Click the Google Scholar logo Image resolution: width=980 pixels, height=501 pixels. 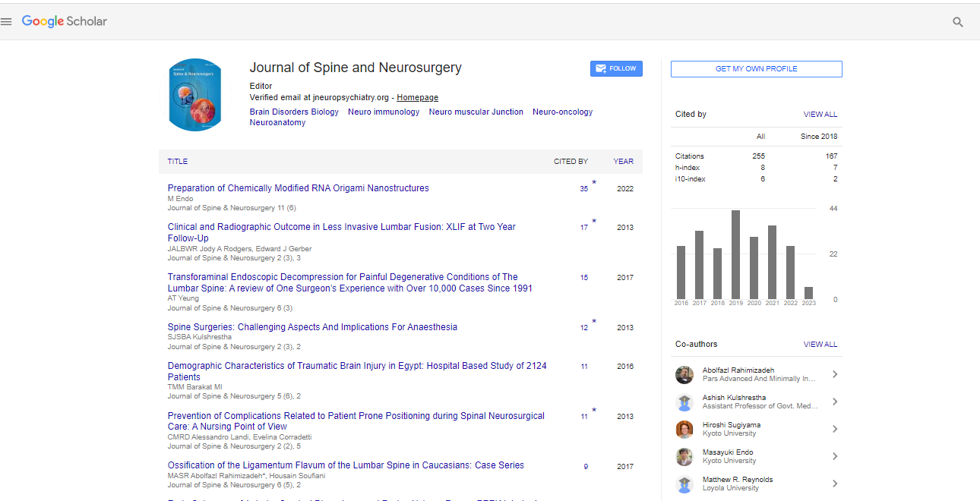(65, 21)
